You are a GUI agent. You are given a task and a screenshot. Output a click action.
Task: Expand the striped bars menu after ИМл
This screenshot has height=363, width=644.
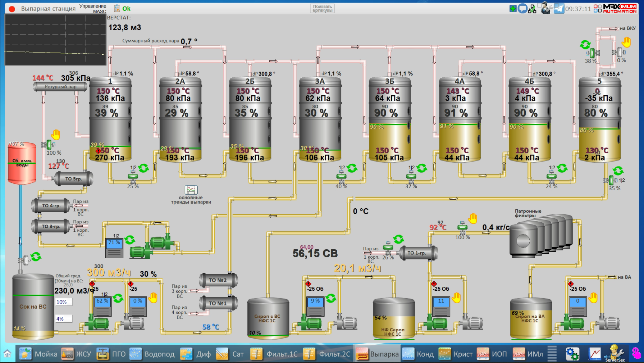(552, 354)
